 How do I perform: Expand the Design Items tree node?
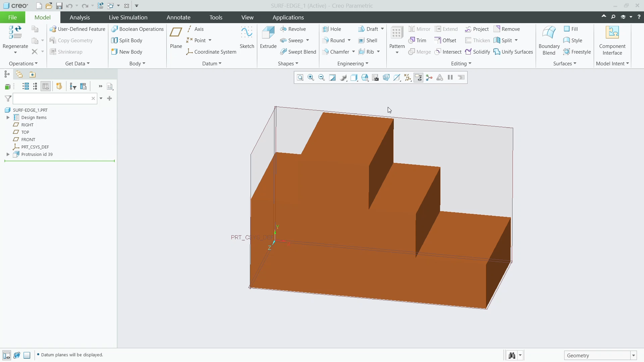(8, 118)
